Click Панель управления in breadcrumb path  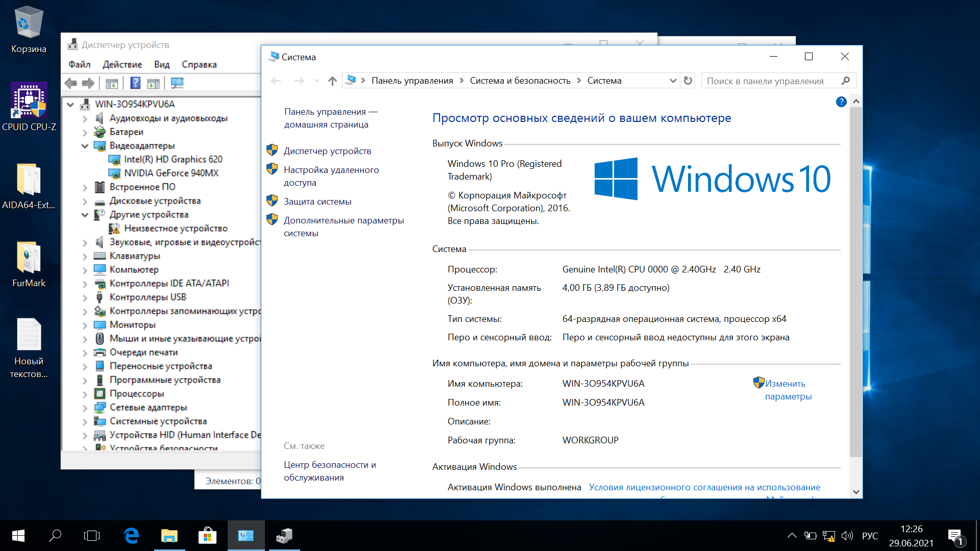(x=412, y=81)
